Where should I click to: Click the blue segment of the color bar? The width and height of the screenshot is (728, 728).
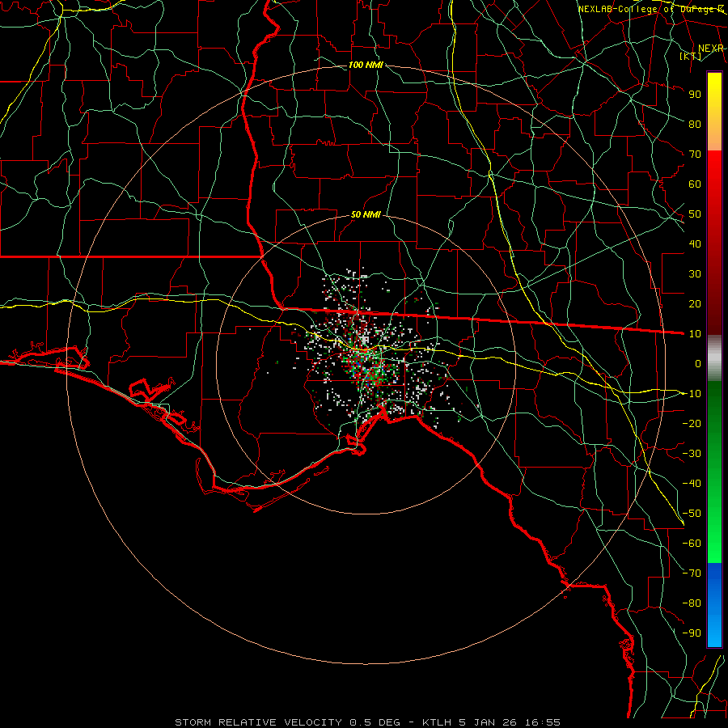click(x=714, y=604)
